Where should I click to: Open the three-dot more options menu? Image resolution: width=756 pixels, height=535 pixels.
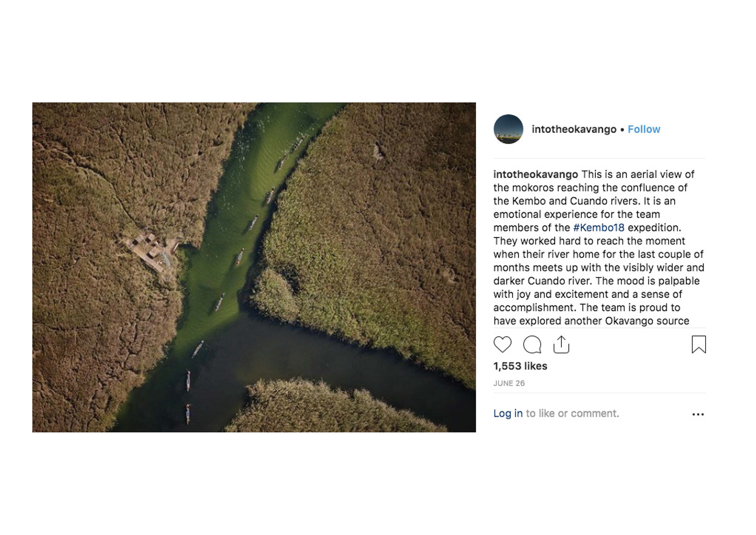click(698, 414)
